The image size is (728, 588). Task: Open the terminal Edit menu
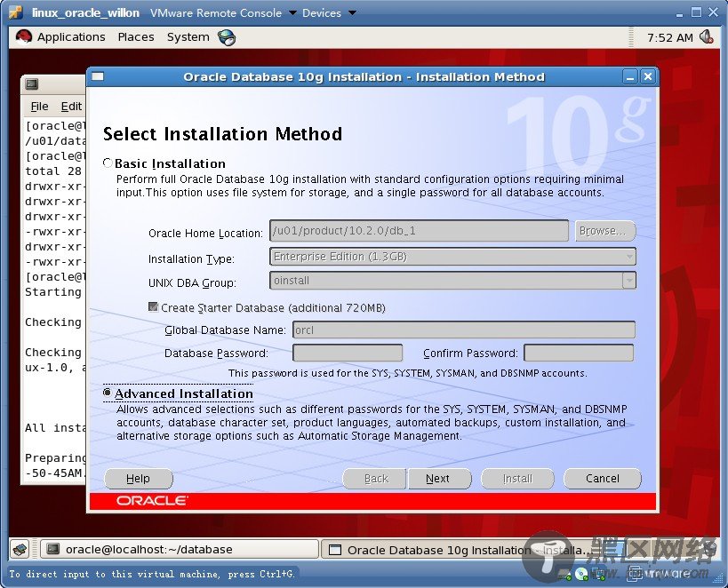click(x=71, y=107)
